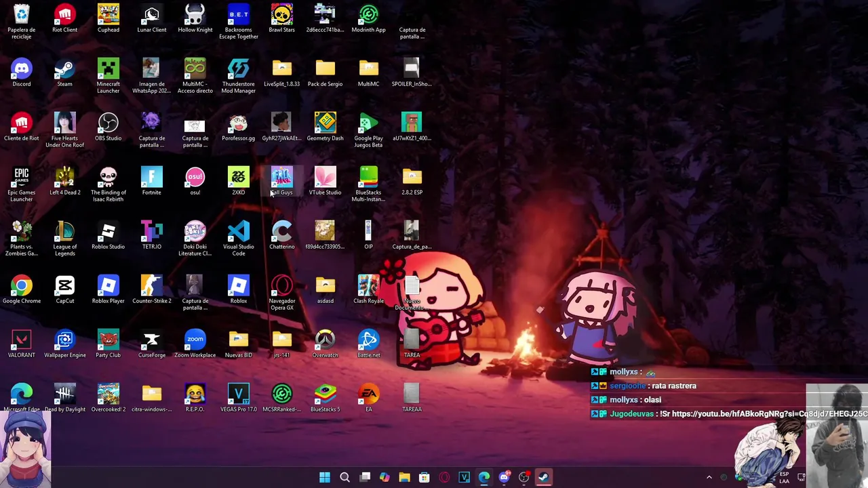Select The Binding of Isaac Rebirth icon

[108, 184]
